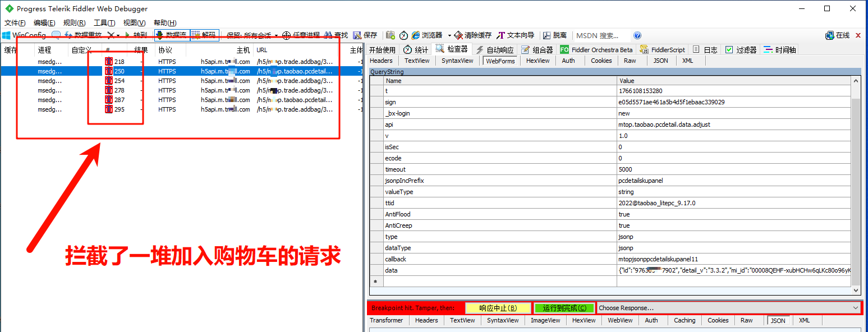Image resolution: width=868 pixels, height=332 pixels.
Task: Click the camera screenshot toolbar icon
Action: tap(391, 35)
